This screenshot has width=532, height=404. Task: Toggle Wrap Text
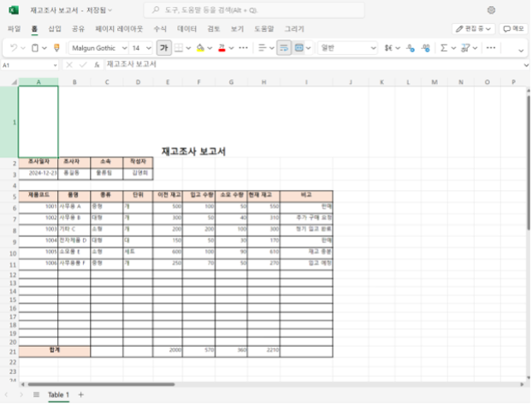284,48
